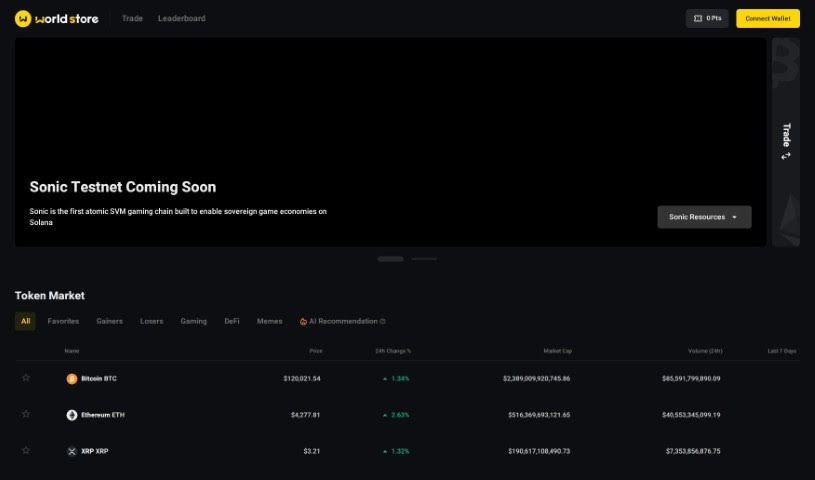Favorite Ethereum with the star icon

click(x=26, y=414)
